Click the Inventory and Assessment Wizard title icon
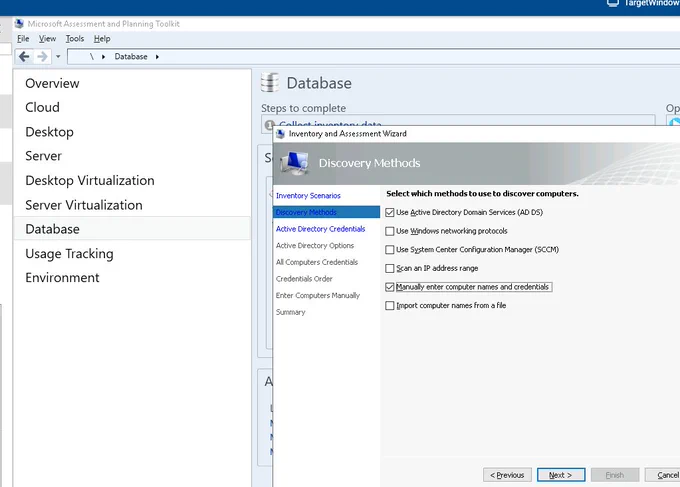The height and width of the screenshot is (487, 680). [281, 134]
